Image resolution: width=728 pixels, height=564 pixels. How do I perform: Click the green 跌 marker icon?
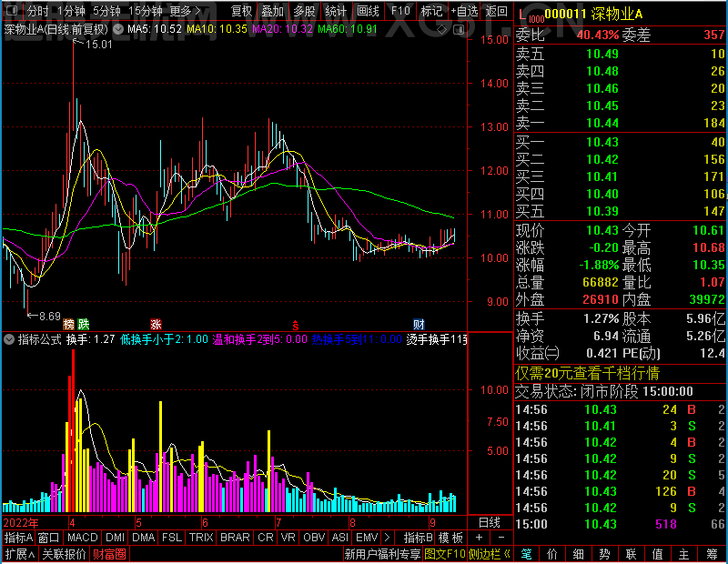[x=84, y=324]
